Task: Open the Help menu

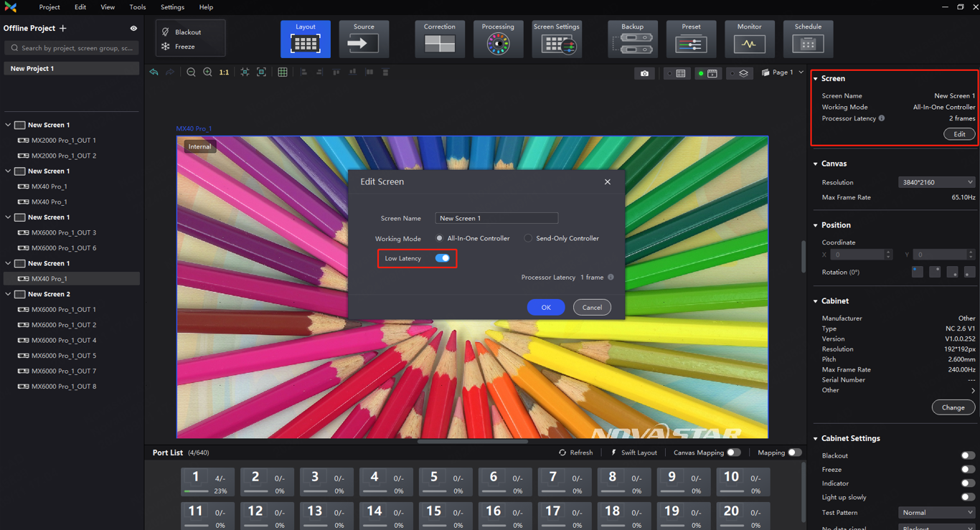Action: [206, 7]
